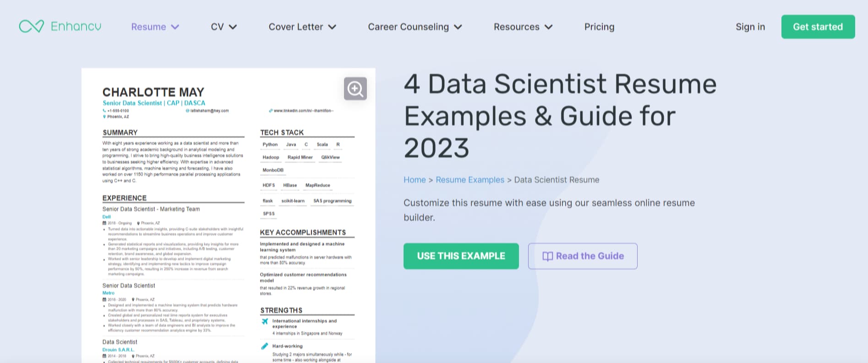
Task: Select the airplane icon beside International internships
Action: tap(265, 321)
